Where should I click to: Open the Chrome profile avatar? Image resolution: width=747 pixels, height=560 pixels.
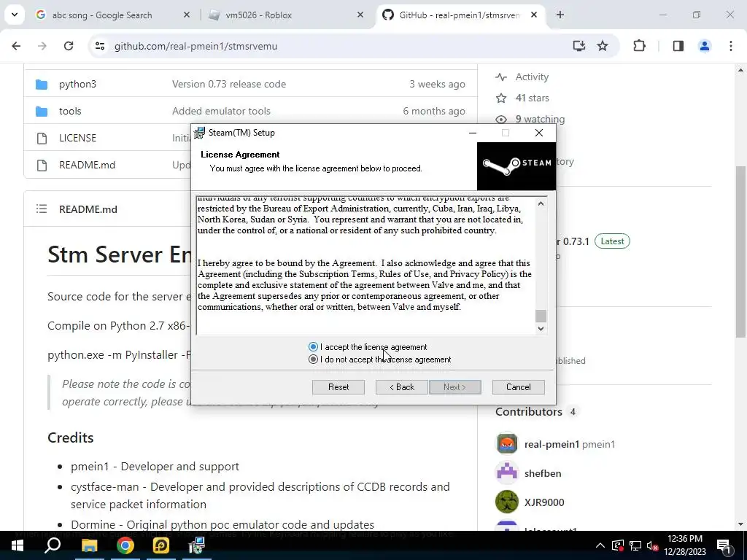tap(705, 46)
